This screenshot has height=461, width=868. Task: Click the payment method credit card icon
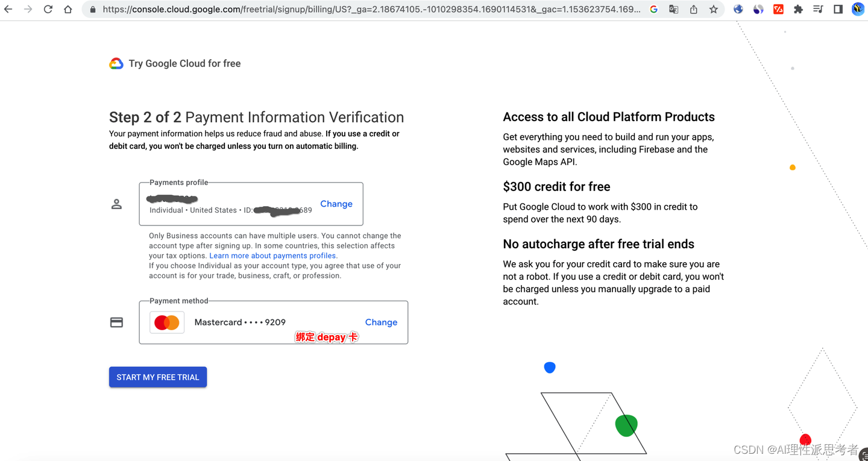(x=116, y=322)
